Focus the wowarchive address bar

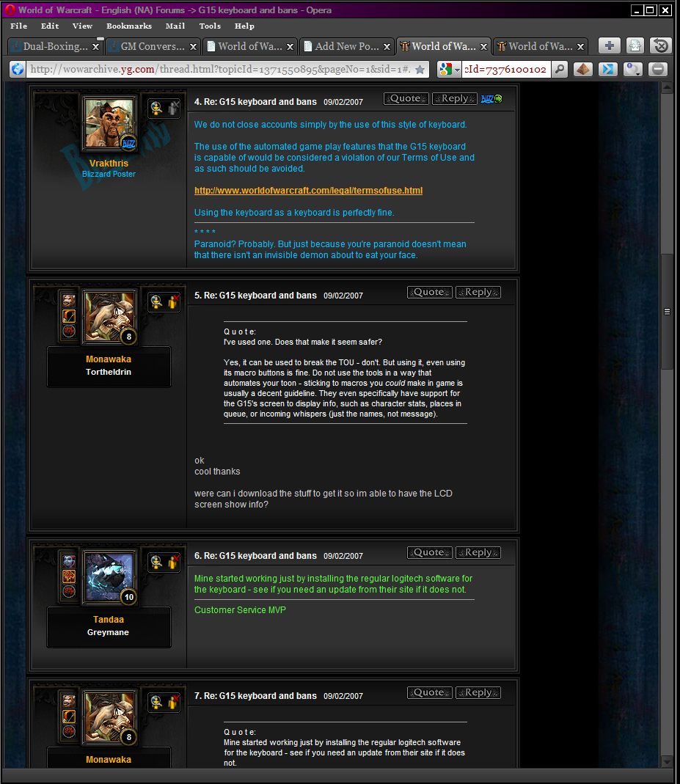(220, 70)
